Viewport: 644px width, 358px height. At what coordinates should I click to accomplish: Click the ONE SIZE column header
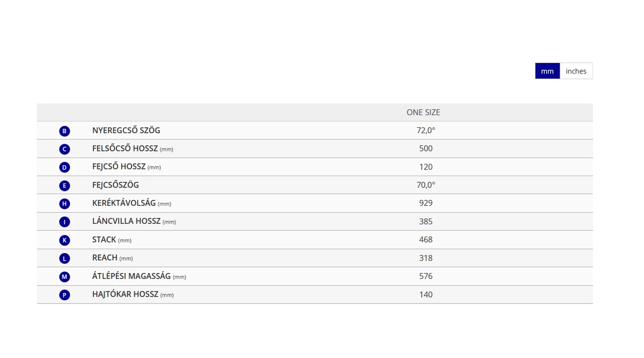point(423,112)
